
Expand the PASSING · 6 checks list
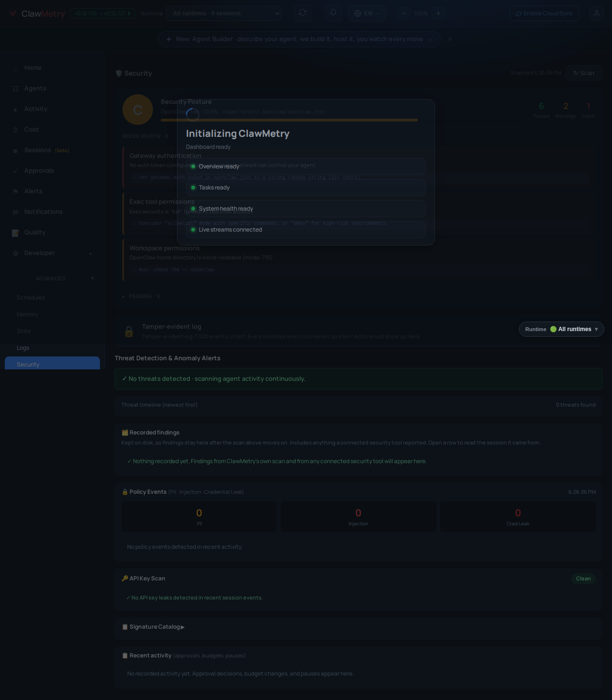click(x=141, y=297)
